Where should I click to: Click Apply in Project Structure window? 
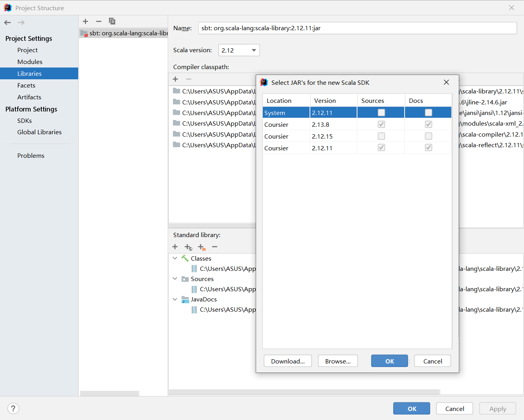pyautogui.click(x=498, y=409)
